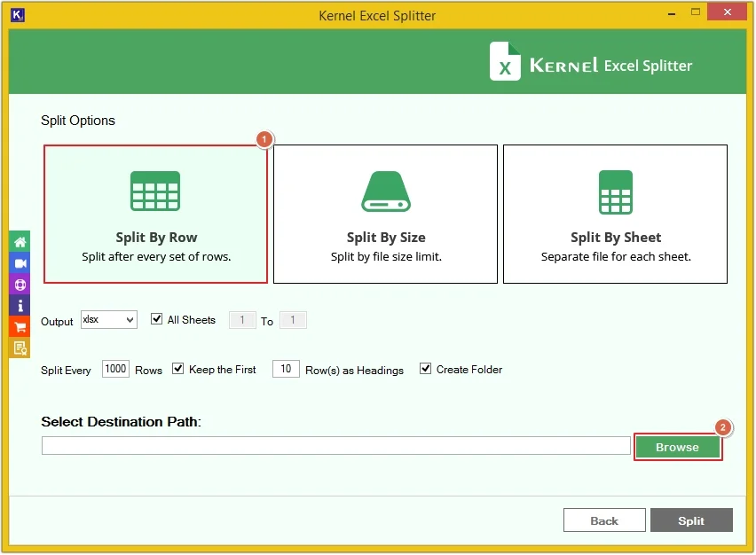The height and width of the screenshot is (555, 756).
Task: Click the 'Row(s) as Headings' label
Action: click(x=354, y=371)
